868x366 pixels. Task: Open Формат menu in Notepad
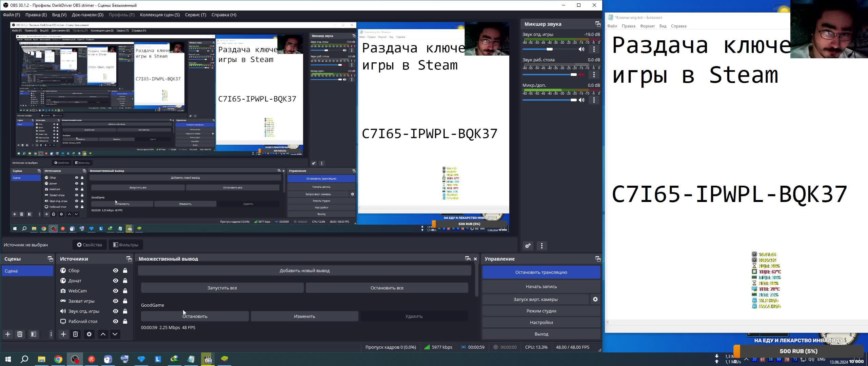pos(647,26)
